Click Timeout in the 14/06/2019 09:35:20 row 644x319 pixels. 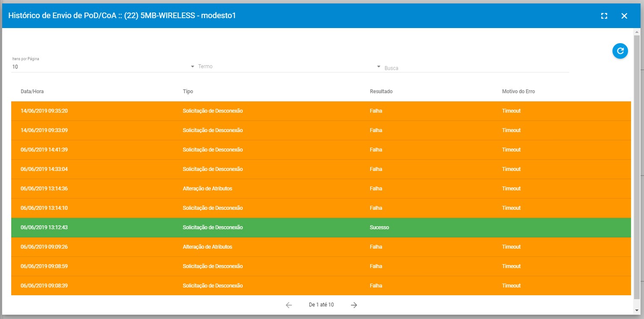click(x=511, y=111)
